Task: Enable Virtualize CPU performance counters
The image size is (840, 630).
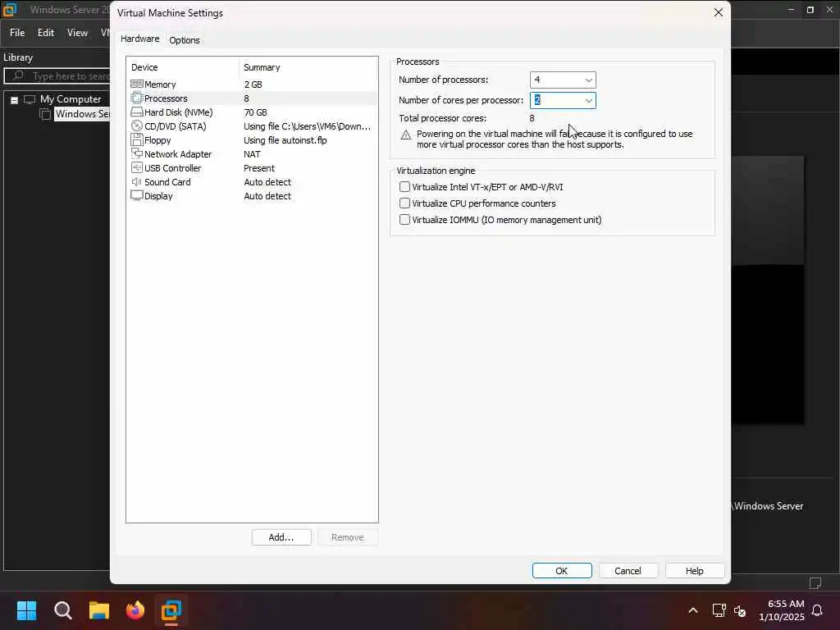Action: pos(404,203)
